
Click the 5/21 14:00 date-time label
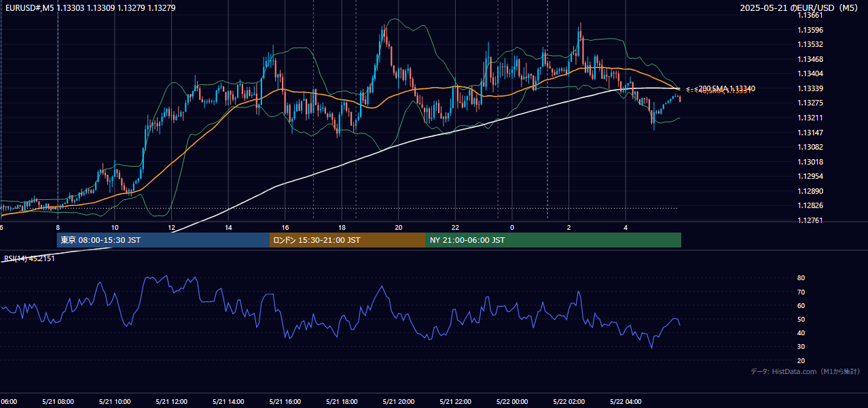click(x=228, y=402)
